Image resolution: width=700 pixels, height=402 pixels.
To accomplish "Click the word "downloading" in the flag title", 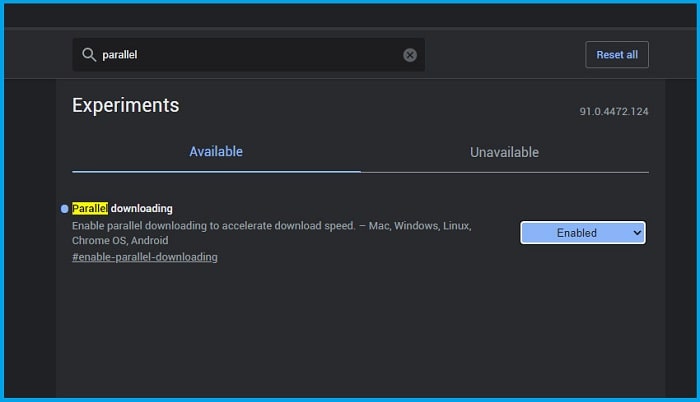I will (142, 209).
